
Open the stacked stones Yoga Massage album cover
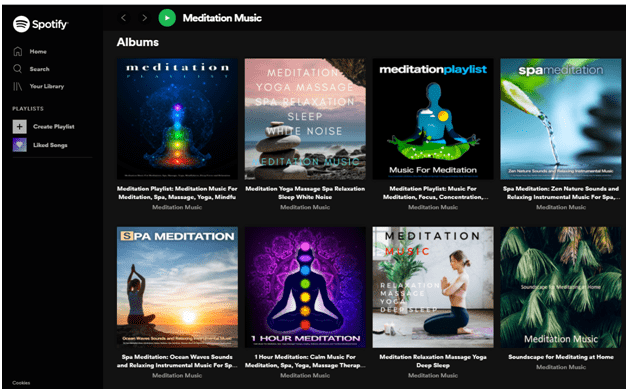[x=305, y=119]
